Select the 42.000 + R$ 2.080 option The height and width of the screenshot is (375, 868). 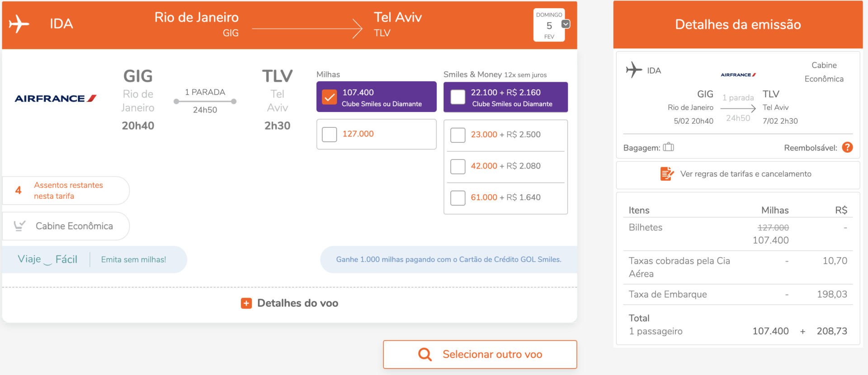coord(458,166)
